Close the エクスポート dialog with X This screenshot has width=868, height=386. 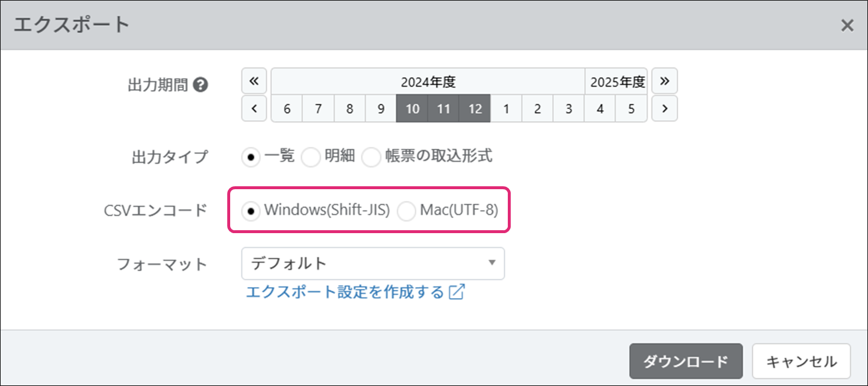(x=847, y=25)
